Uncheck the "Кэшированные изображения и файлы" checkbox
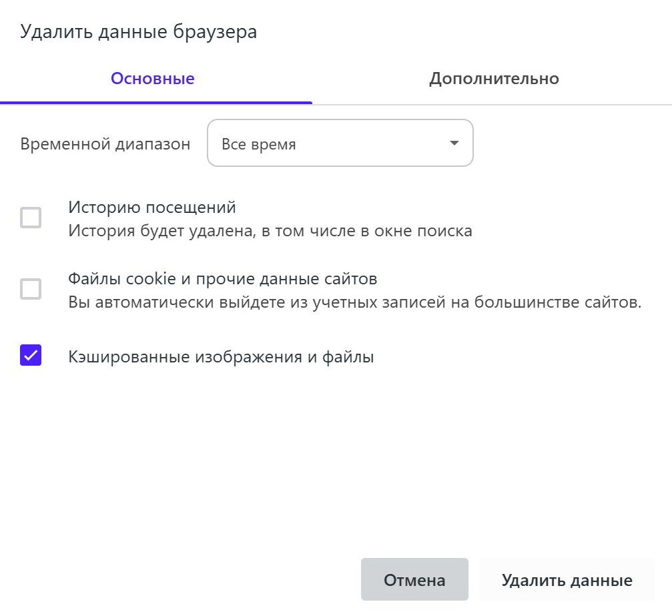Viewport: 672px width, 616px height. coord(31,355)
